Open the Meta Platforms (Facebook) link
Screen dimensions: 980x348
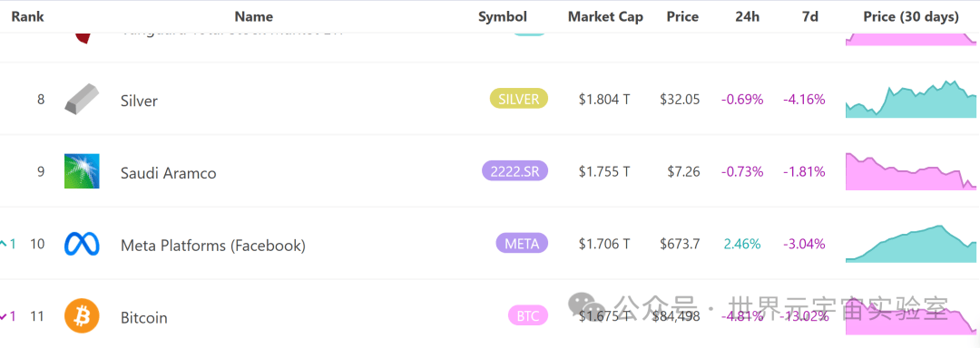pos(213,246)
